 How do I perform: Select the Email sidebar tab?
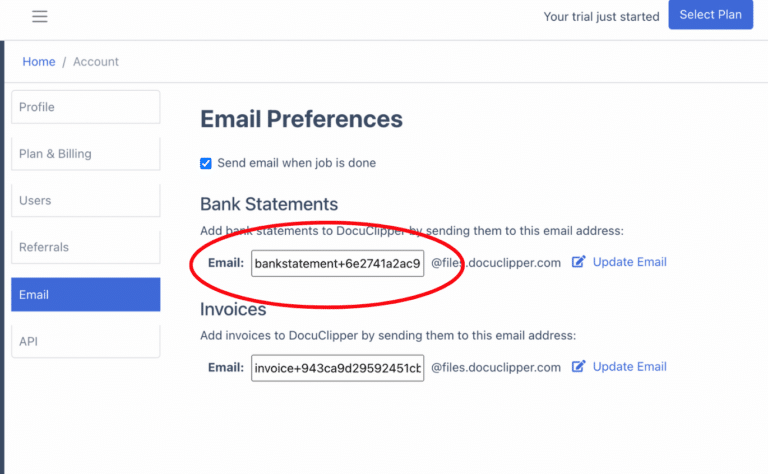click(85, 294)
